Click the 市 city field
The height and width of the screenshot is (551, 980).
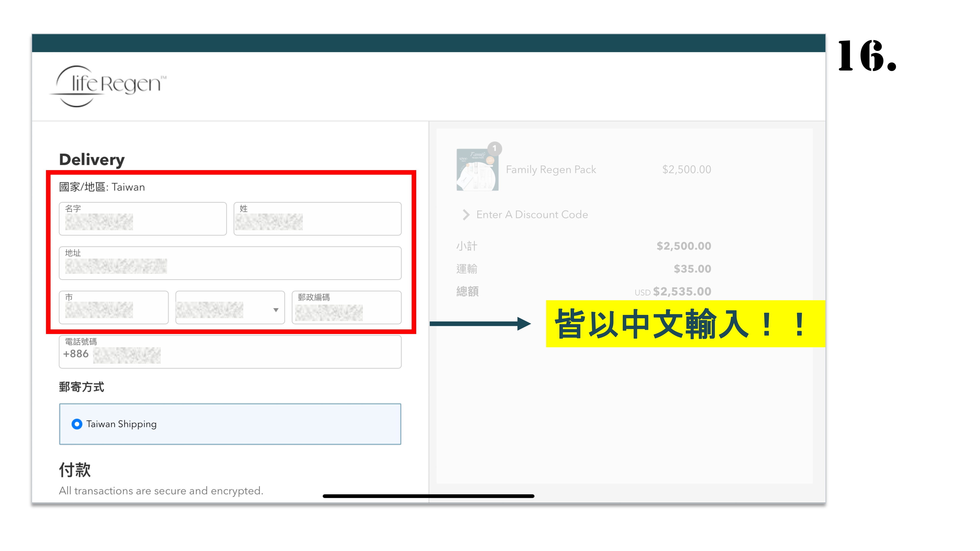coord(114,307)
